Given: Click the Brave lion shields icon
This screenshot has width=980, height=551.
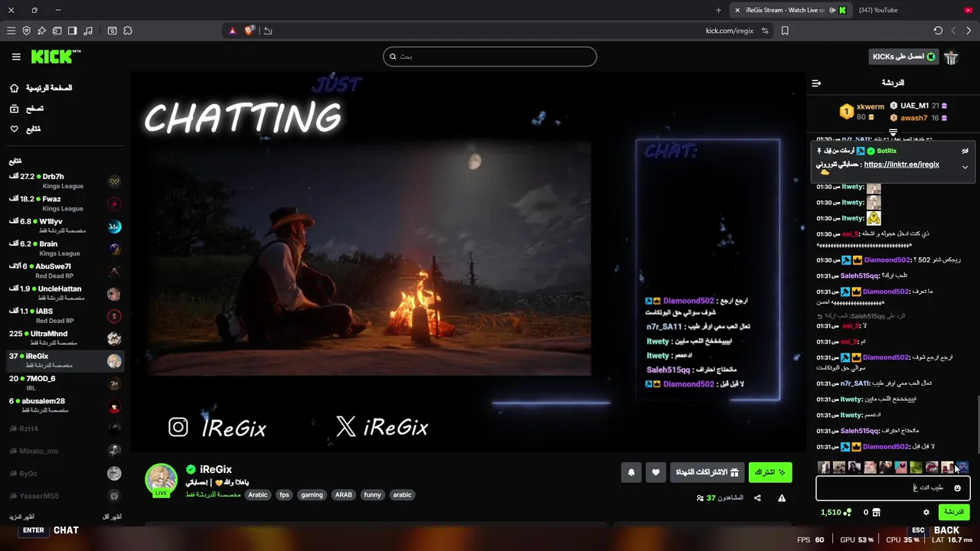Looking at the screenshot, I should [250, 31].
